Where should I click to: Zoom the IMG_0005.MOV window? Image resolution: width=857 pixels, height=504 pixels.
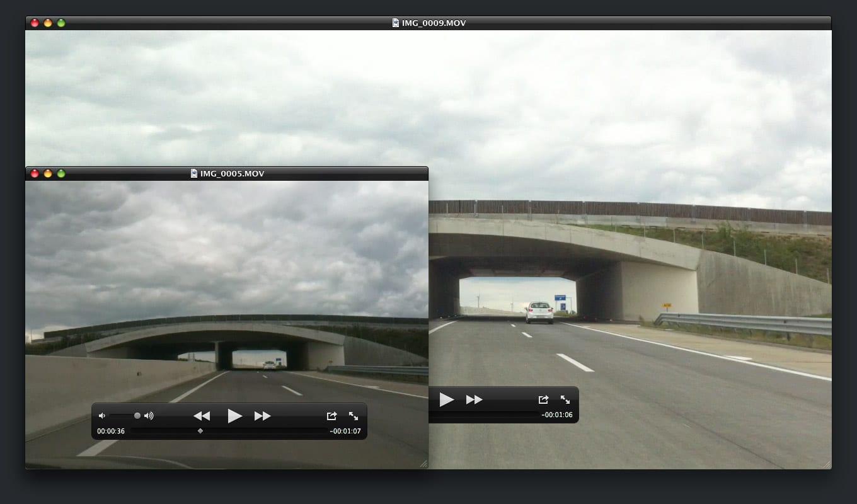tap(61, 173)
